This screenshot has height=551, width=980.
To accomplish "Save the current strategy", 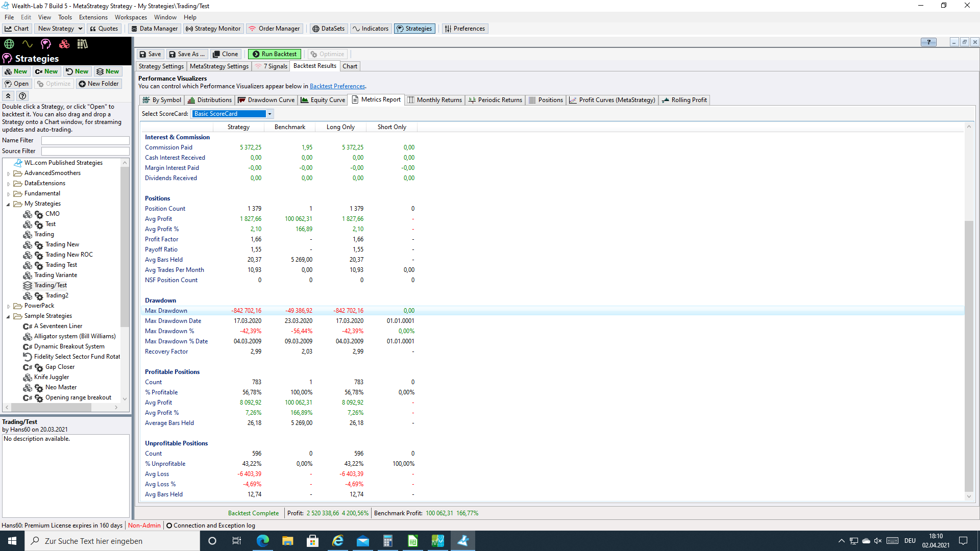I will (x=150, y=54).
